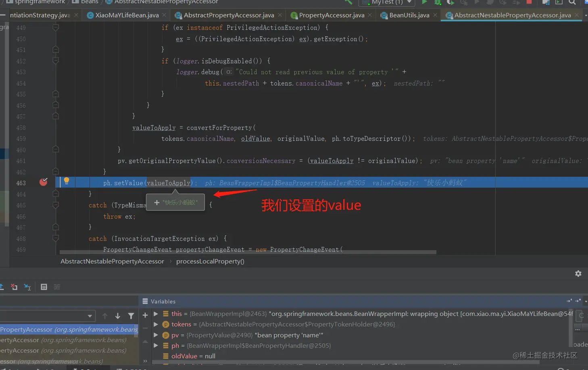Click the Run Anything icon in toolbar
This screenshot has height=370, width=588.
[x=559, y=2]
